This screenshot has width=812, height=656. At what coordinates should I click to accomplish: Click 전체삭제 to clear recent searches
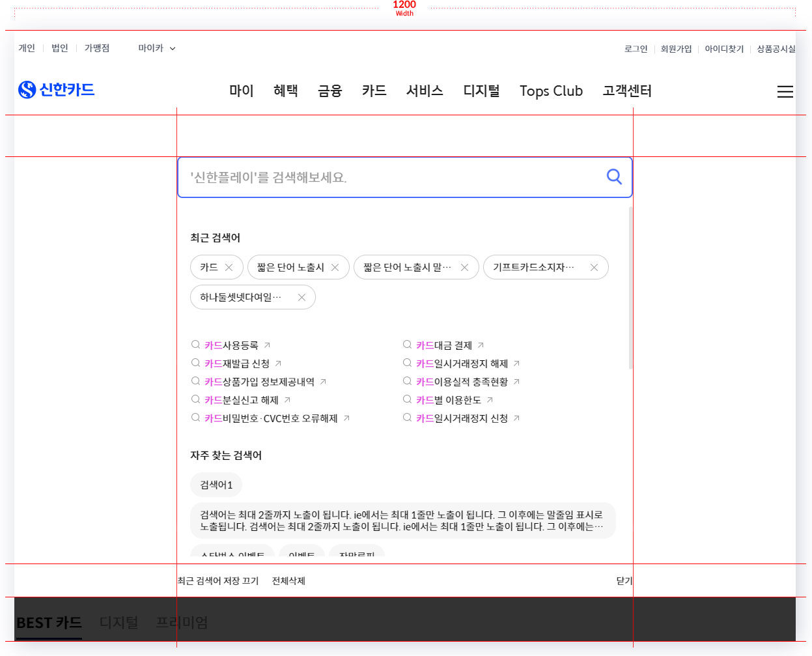[x=288, y=581]
